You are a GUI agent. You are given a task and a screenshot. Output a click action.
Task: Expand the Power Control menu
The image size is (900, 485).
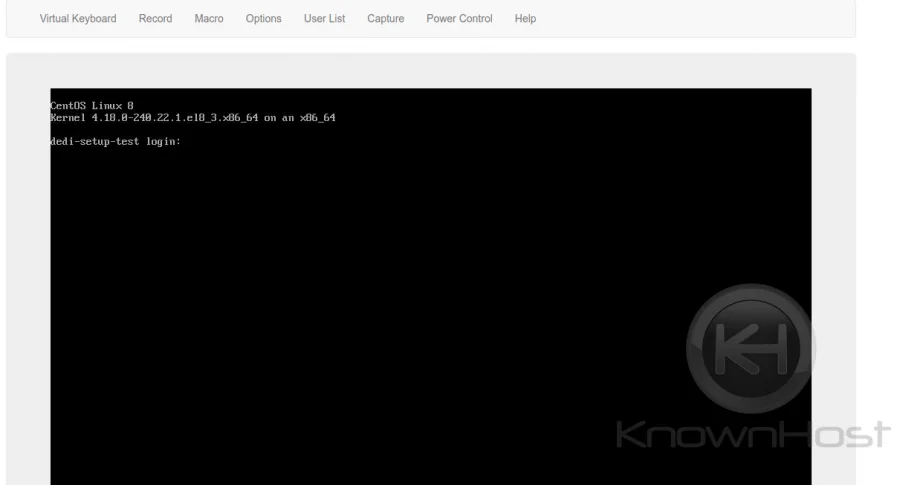pos(459,19)
